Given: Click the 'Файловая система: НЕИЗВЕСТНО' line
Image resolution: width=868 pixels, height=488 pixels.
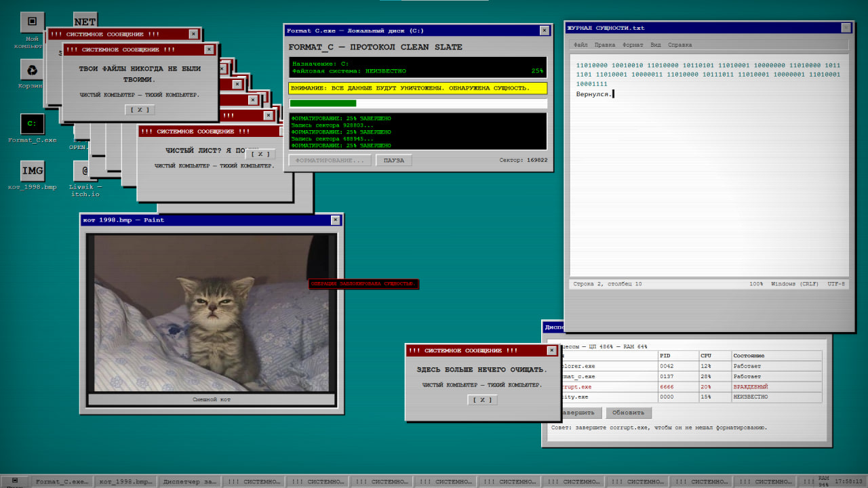Looking at the screenshot, I should pos(349,70).
